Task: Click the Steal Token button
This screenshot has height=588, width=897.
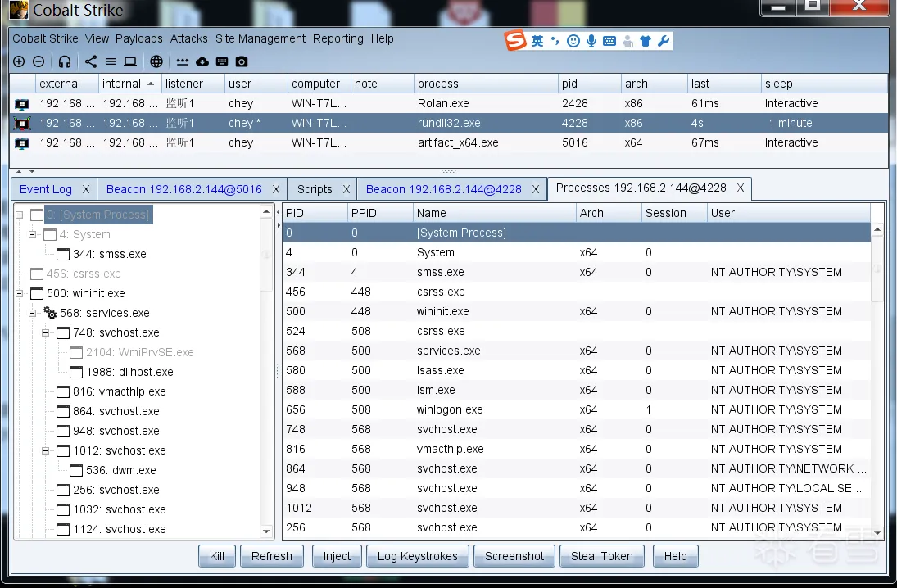Action: (x=602, y=556)
